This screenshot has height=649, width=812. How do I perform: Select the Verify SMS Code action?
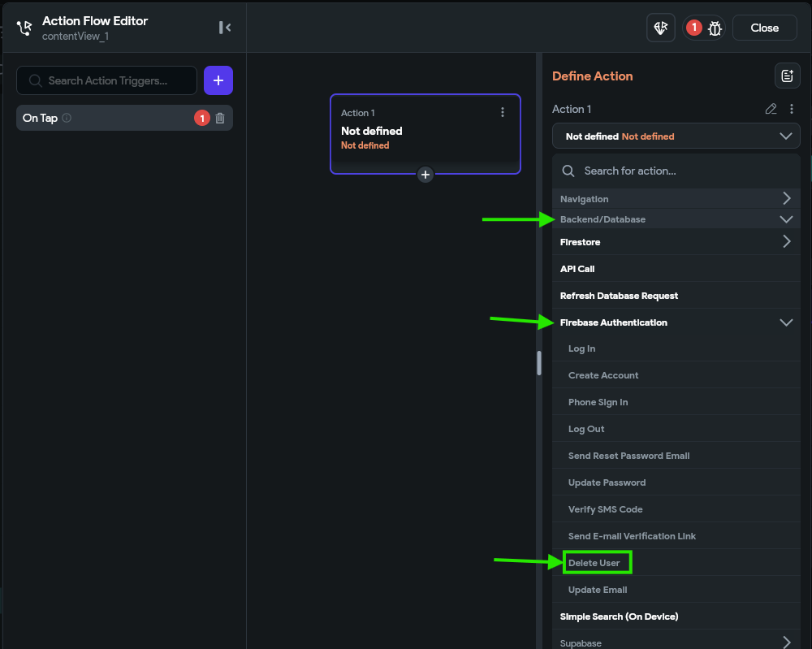click(x=676, y=509)
